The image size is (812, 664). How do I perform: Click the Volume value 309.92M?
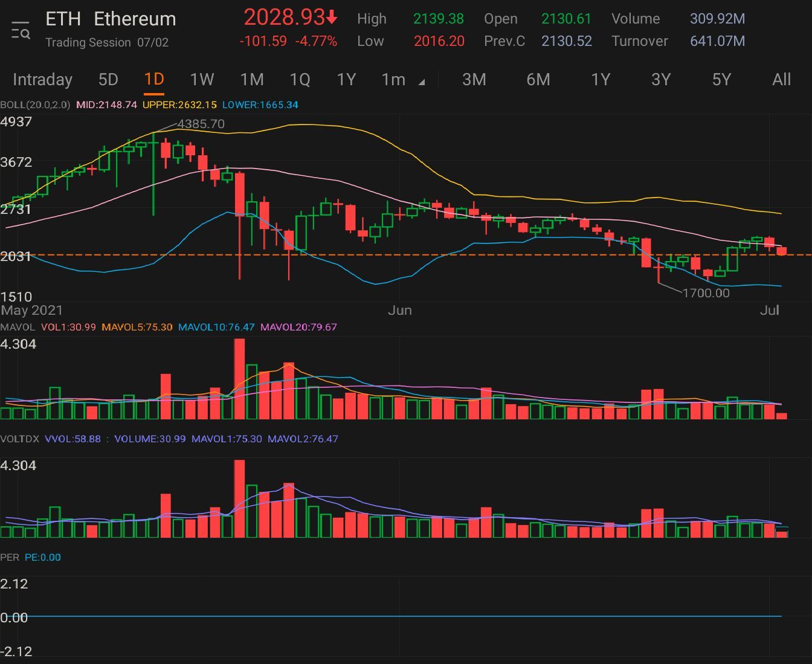point(717,19)
